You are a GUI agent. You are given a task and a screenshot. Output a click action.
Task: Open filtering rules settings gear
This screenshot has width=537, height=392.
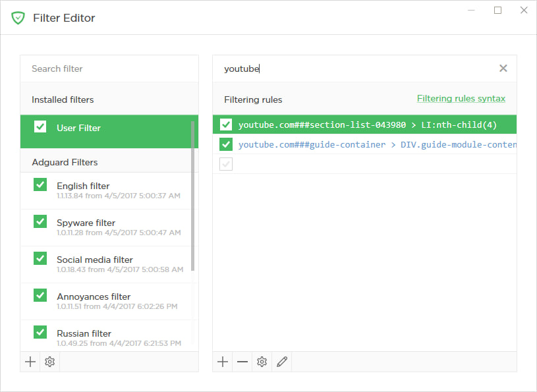[262, 362]
